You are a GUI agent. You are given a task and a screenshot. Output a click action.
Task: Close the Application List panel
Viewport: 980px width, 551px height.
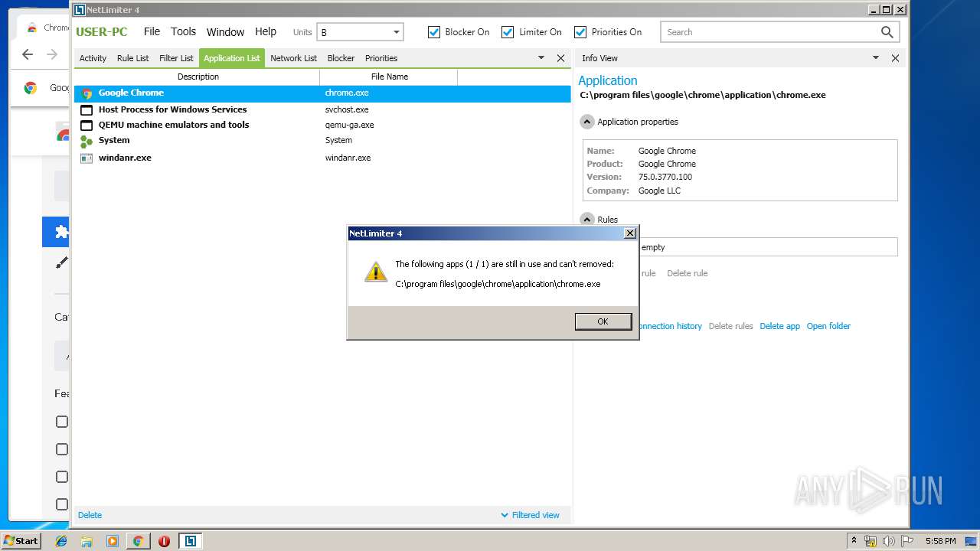[560, 58]
